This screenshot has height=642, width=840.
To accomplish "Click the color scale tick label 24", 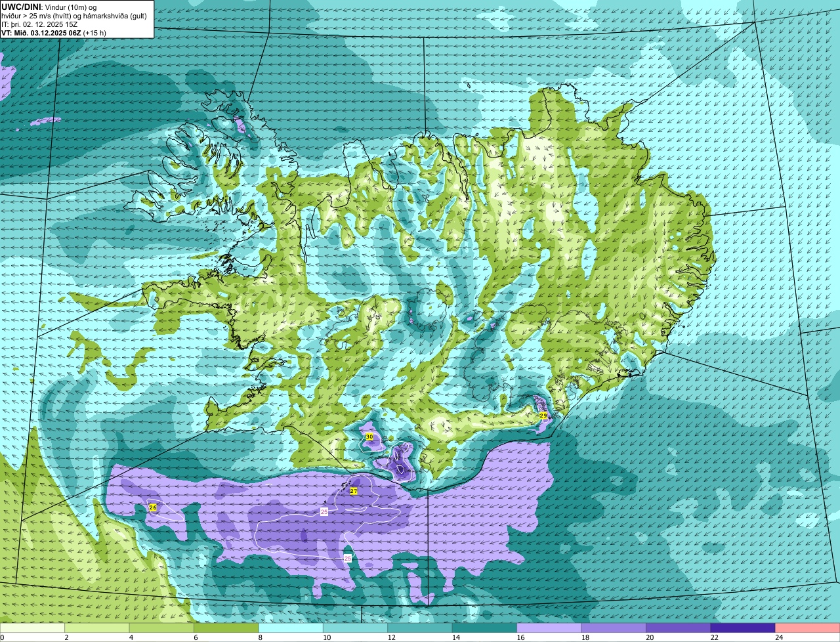I will click(778, 637).
